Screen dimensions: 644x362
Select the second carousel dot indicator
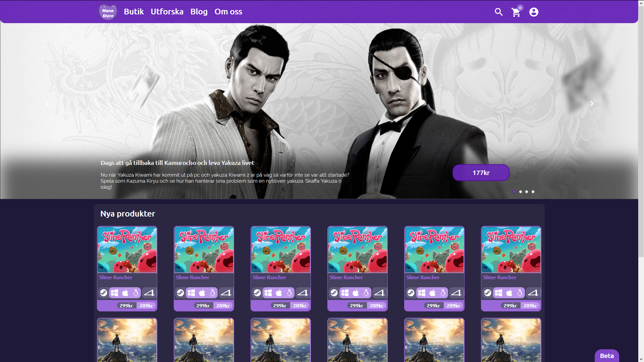pos(521,192)
